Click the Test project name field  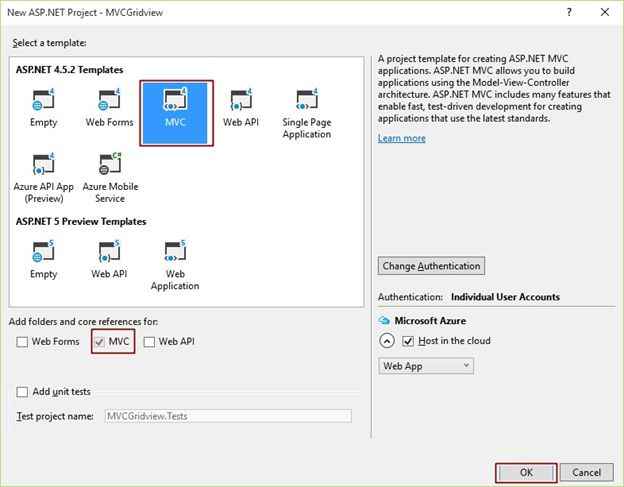pos(228,416)
